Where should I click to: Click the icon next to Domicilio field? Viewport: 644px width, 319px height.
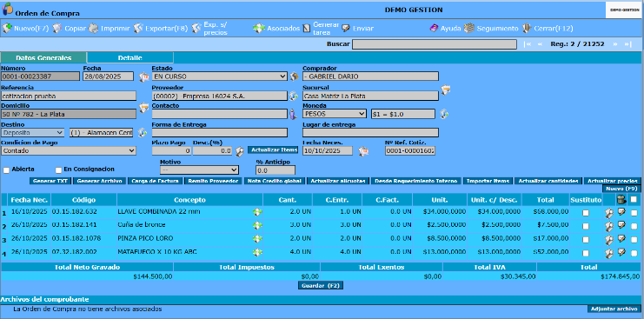pos(143,108)
